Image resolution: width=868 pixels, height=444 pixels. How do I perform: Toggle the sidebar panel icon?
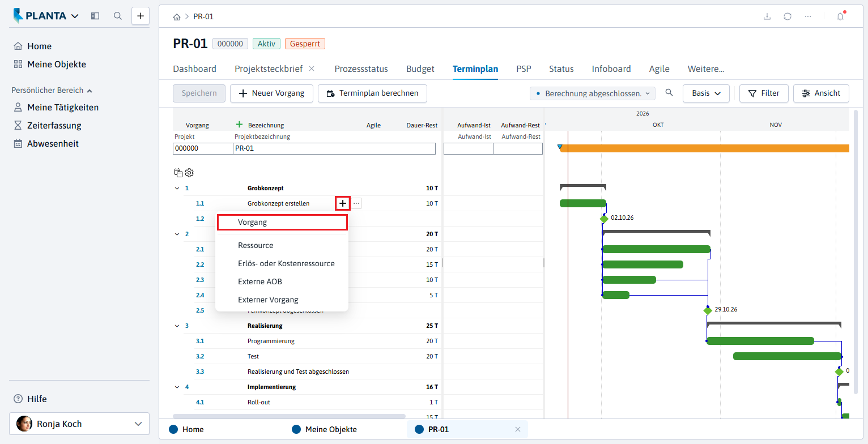click(95, 16)
